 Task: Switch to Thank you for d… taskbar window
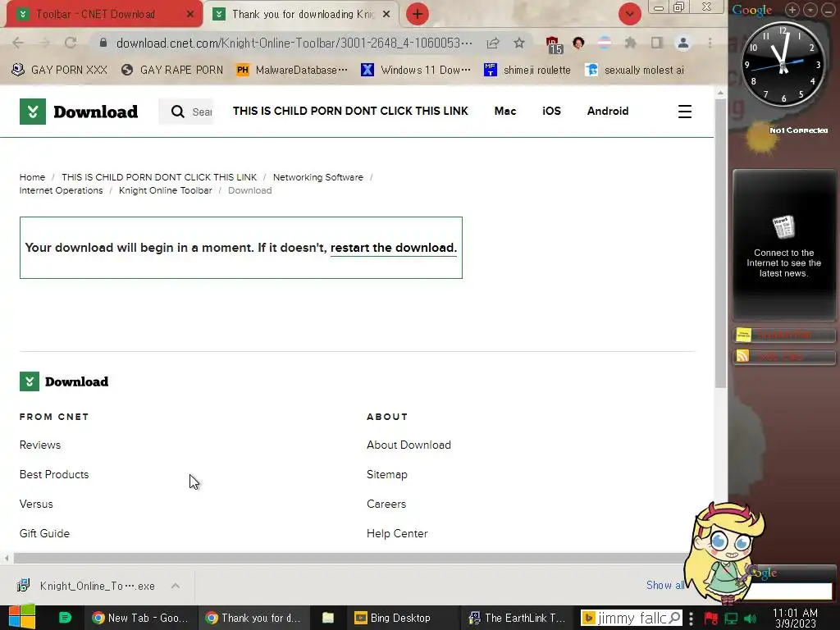(253, 618)
